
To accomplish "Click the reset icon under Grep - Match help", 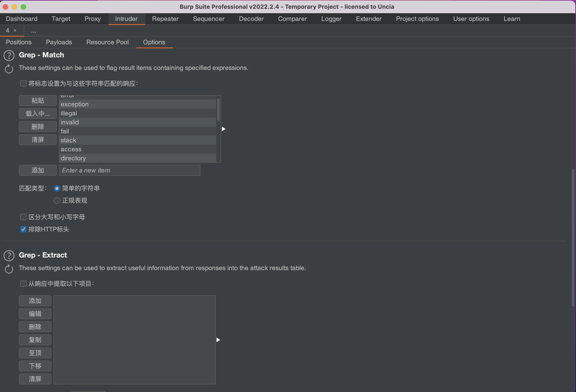I will point(9,69).
